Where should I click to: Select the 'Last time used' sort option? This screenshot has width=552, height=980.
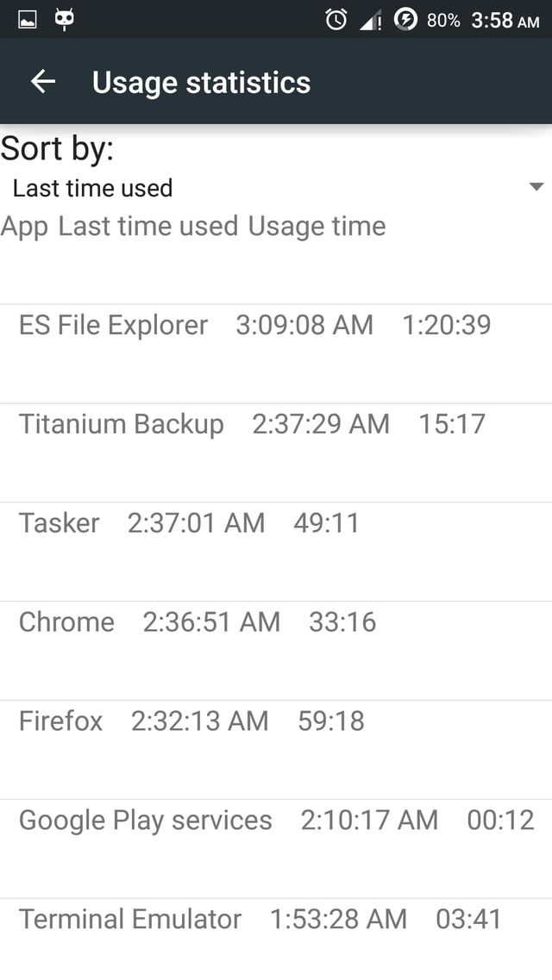point(93,188)
